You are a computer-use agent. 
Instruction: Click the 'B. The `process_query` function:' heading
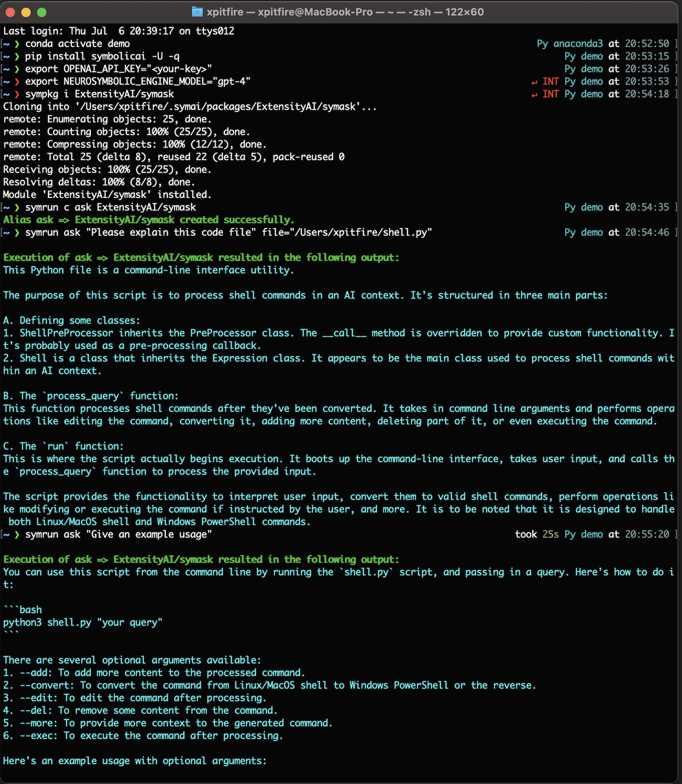pos(91,396)
